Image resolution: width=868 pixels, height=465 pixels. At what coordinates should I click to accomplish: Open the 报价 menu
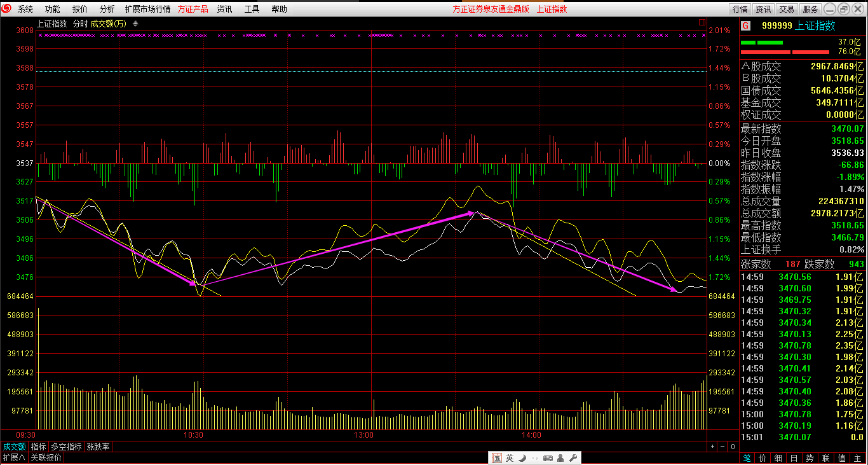point(80,9)
